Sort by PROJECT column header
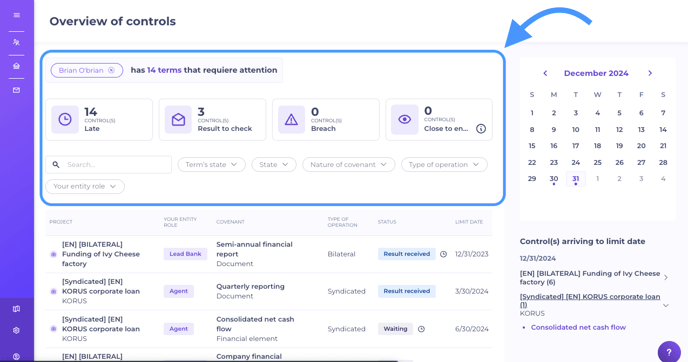Viewport: 688px width, 362px height. pyautogui.click(x=61, y=222)
